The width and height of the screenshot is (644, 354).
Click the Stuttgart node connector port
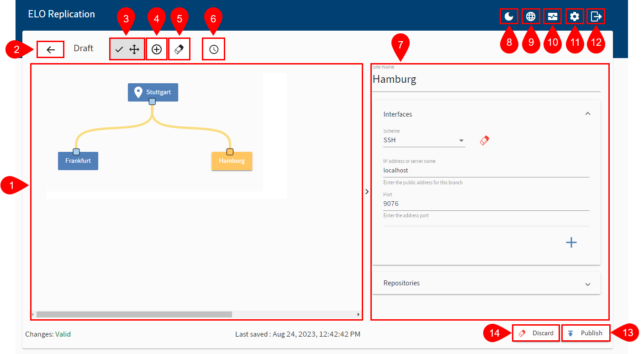click(153, 102)
